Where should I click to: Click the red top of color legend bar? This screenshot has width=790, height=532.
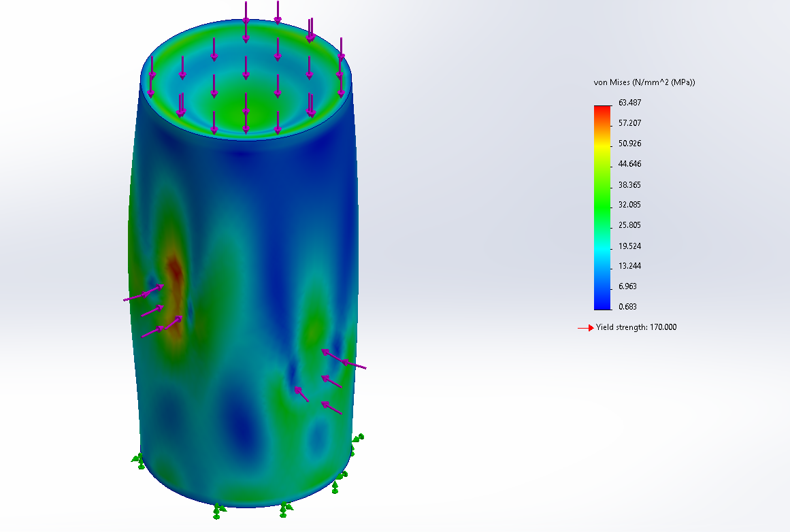(x=602, y=110)
